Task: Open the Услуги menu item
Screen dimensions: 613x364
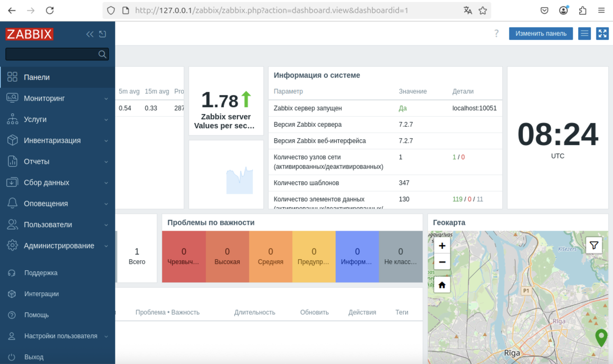Action: tap(57, 119)
